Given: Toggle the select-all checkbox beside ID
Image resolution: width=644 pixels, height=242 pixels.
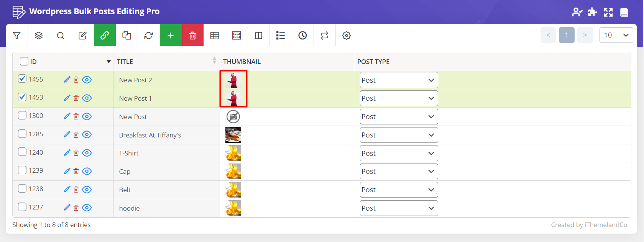Looking at the screenshot, I should (24, 61).
